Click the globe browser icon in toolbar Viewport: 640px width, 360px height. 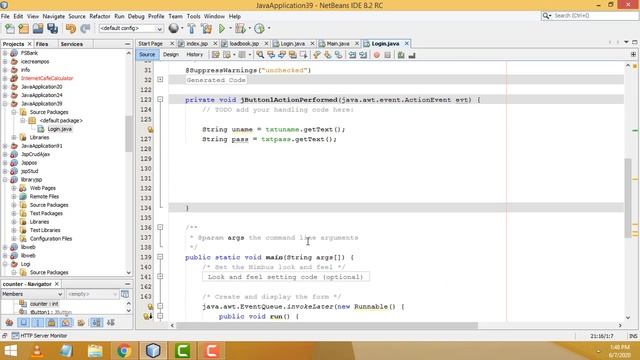(173, 28)
